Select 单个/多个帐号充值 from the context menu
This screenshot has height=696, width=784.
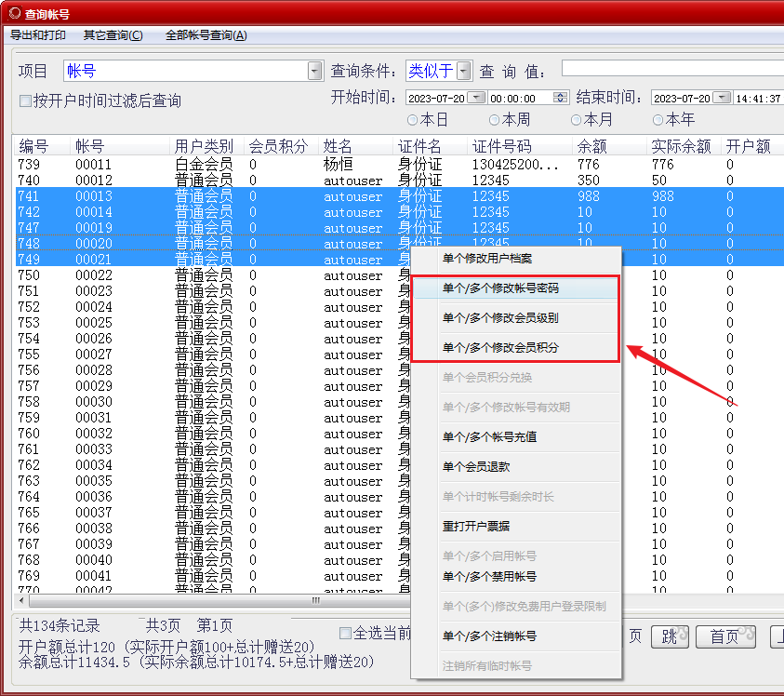coord(489,436)
